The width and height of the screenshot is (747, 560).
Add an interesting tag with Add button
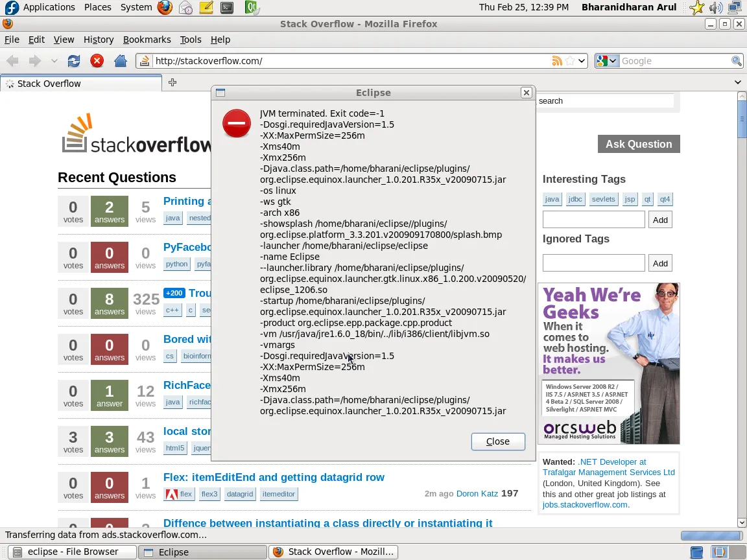pos(660,220)
